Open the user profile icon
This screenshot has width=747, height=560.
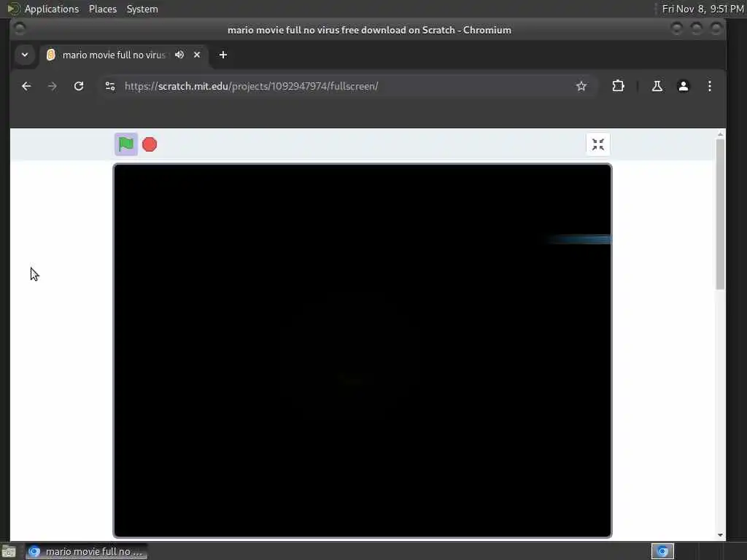click(683, 86)
